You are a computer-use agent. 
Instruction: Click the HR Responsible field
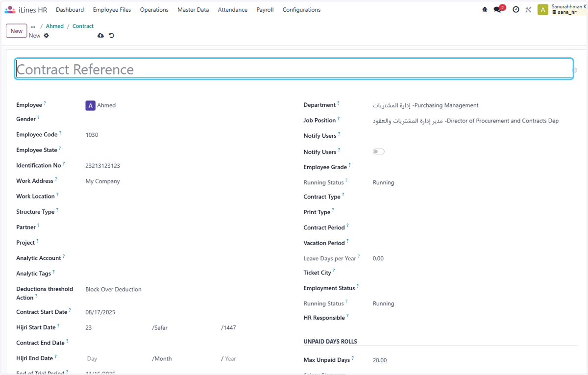(x=474, y=318)
